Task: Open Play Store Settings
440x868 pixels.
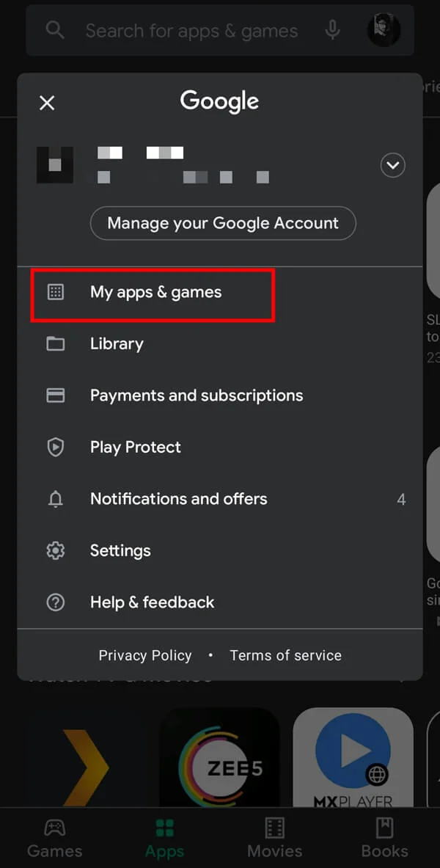Action: click(120, 550)
